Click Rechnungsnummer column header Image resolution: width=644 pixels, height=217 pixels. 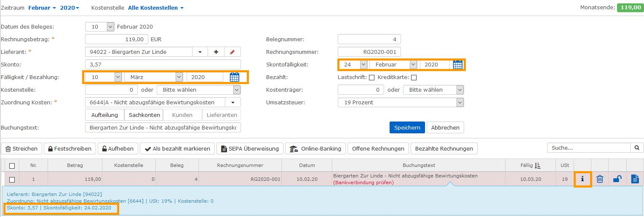coord(240,166)
